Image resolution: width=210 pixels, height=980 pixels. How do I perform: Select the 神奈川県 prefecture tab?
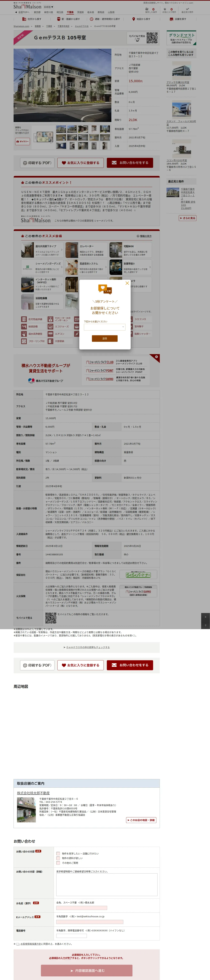48,12
